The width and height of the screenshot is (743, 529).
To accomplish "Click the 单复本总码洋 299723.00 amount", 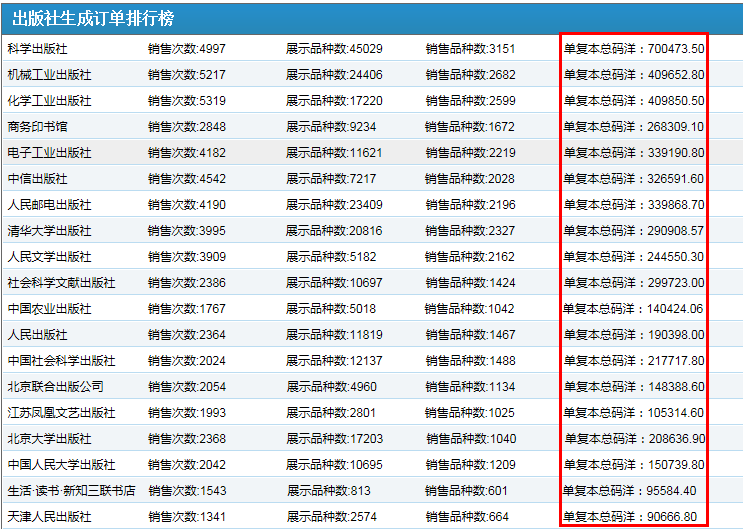I will pyautogui.click(x=634, y=283).
